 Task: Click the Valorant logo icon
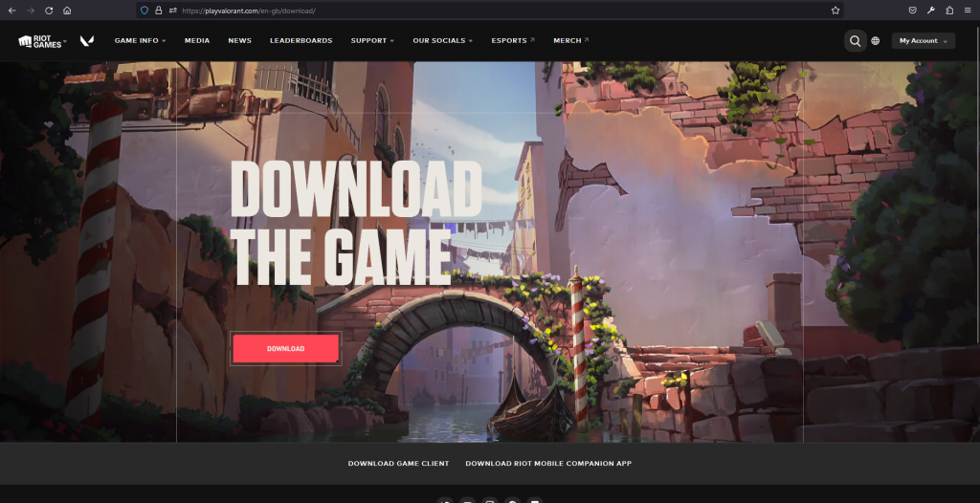point(86,41)
